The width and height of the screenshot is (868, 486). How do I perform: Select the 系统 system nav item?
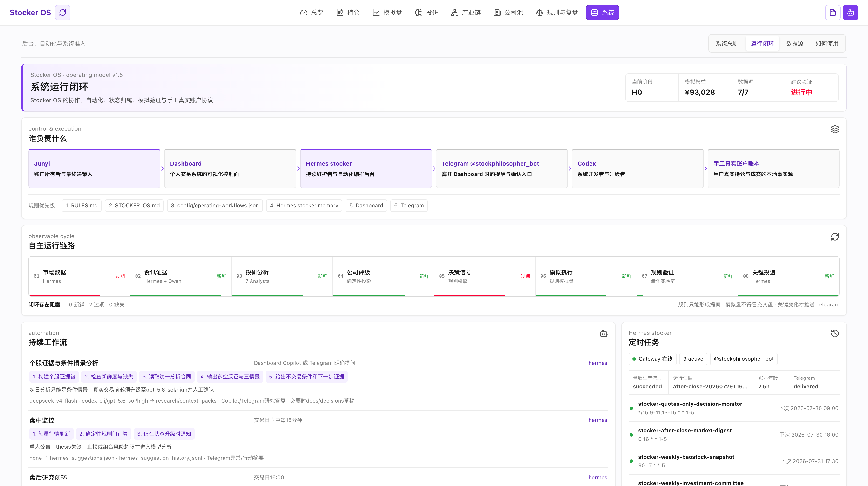click(x=603, y=13)
